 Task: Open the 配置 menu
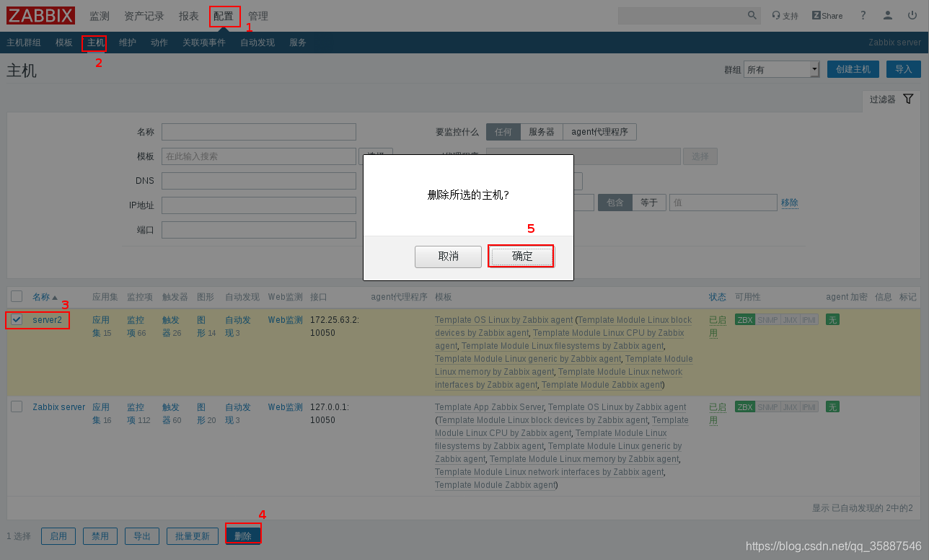(224, 16)
